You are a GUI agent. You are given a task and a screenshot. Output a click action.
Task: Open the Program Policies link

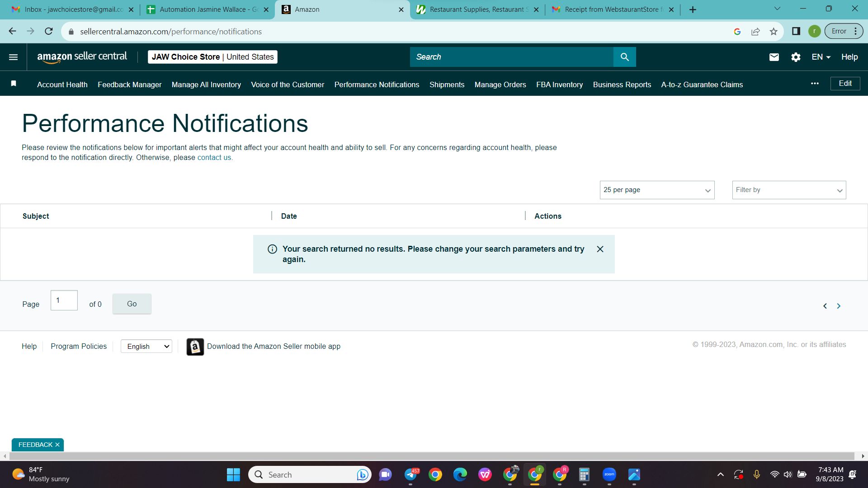tap(79, 346)
